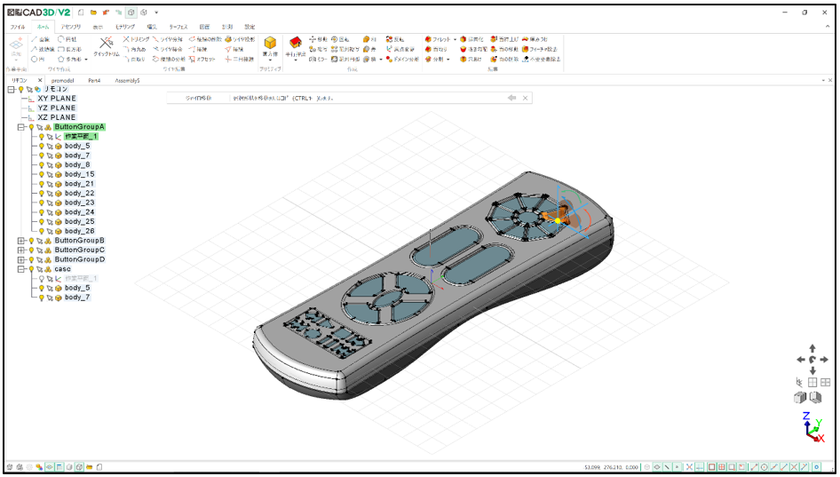Screen dimensions: 840x477
Task: Switch to the モデリング ribbon tab
Action: (x=125, y=27)
